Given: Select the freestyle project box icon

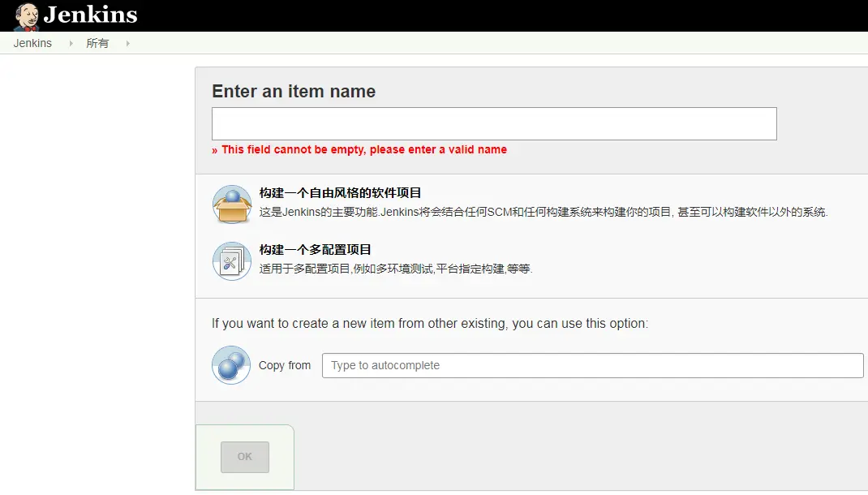Looking at the screenshot, I should (x=232, y=204).
